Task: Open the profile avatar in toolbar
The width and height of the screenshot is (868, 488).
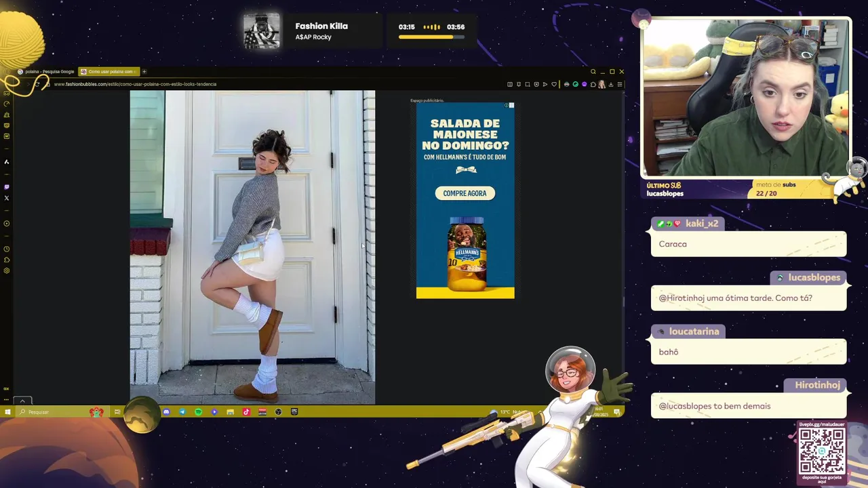Action: tap(601, 84)
